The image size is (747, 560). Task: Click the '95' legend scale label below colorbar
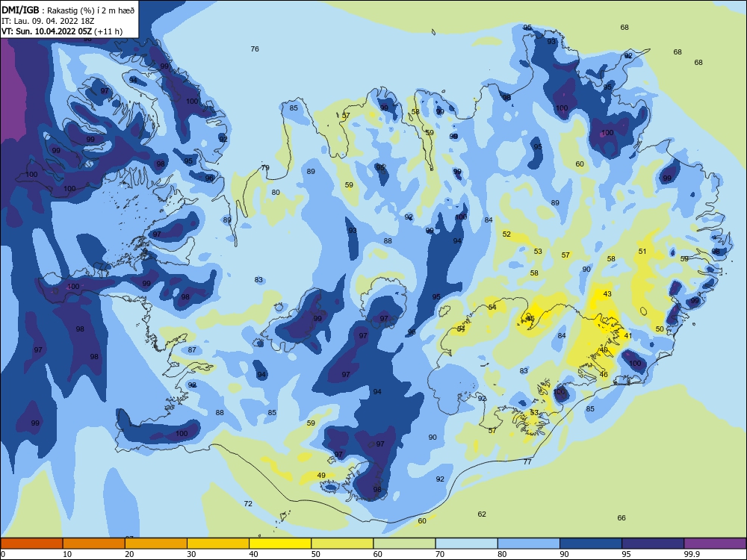[x=626, y=554]
